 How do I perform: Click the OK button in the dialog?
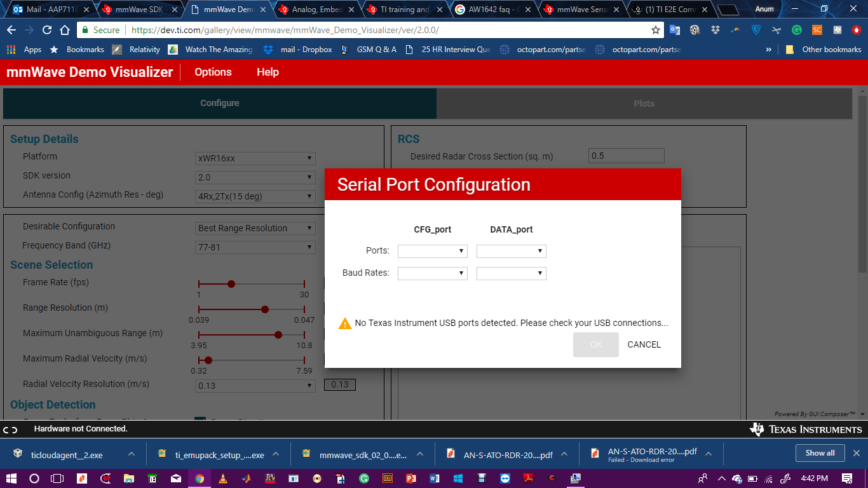pyautogui.click(x=595, y=344)
